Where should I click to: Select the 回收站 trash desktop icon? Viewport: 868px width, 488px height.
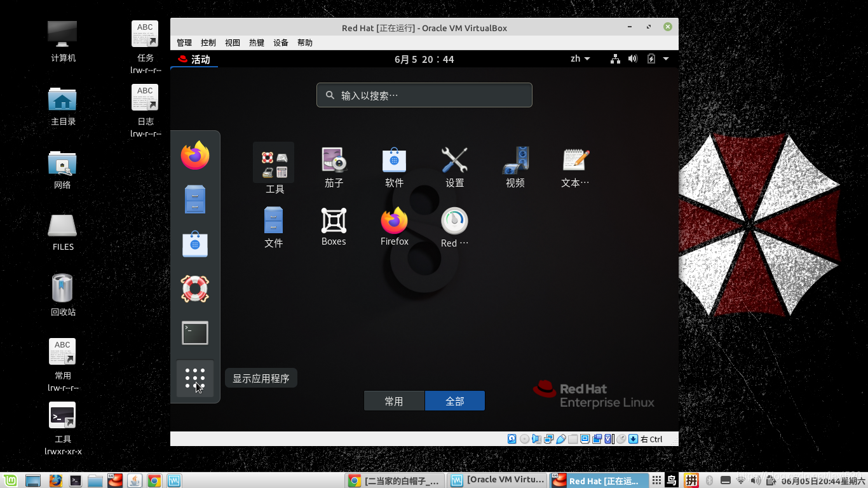point(63,294)
